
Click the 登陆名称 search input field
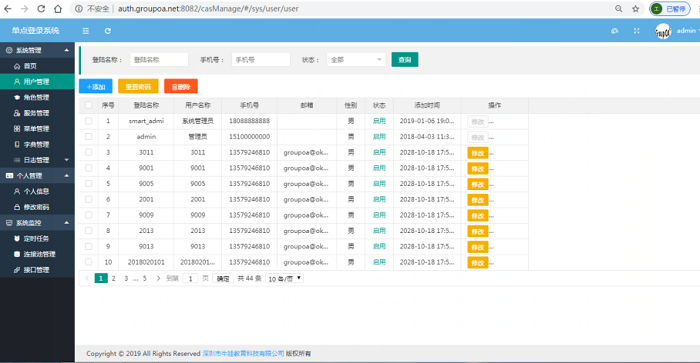click(x=159, y=59)
